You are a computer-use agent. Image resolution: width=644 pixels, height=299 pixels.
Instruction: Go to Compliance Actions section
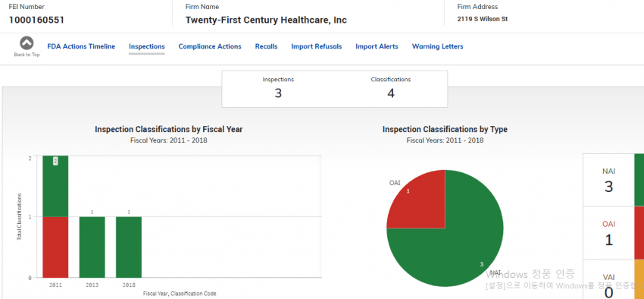[x=210, y=46]
